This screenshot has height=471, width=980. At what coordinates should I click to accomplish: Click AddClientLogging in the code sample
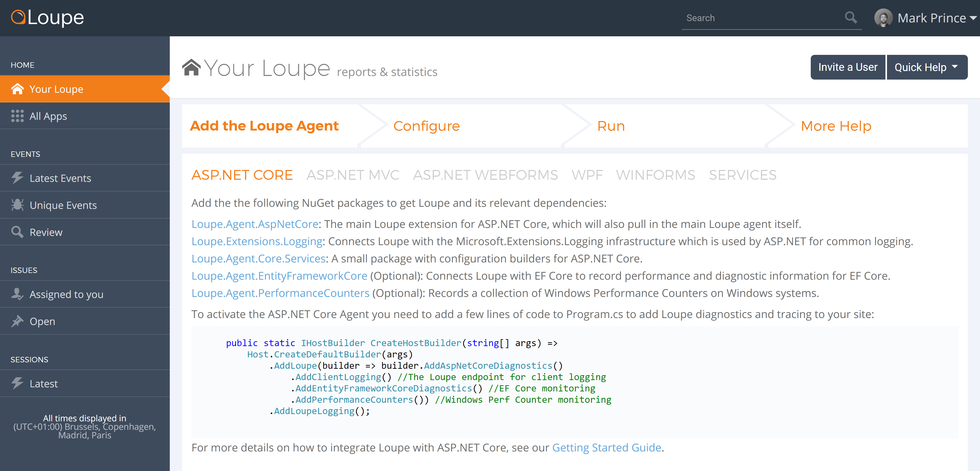[338, 377]
